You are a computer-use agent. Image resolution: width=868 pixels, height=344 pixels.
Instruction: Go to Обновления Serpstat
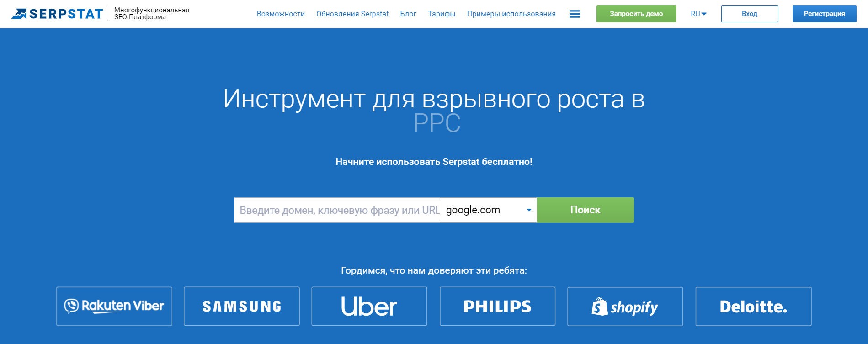coord(352,14)
